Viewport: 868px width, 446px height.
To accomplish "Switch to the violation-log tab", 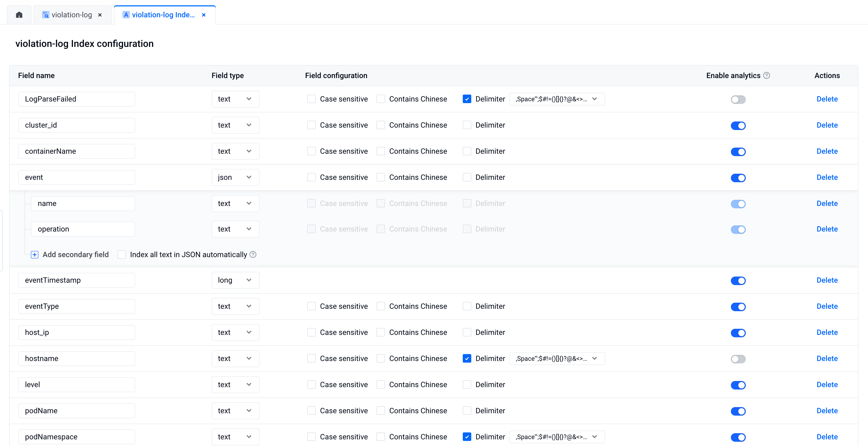I will tap(71, 15).
